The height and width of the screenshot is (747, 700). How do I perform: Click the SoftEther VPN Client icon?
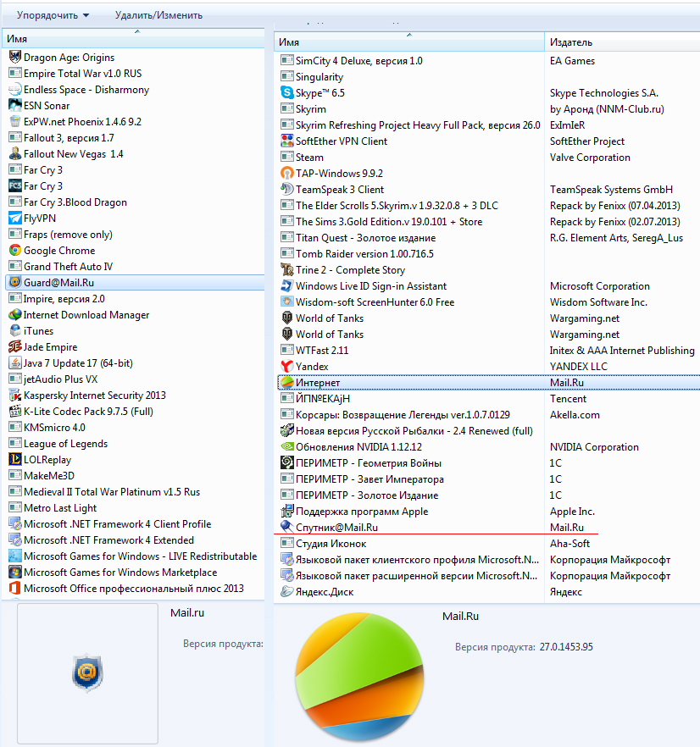[287, 141]
